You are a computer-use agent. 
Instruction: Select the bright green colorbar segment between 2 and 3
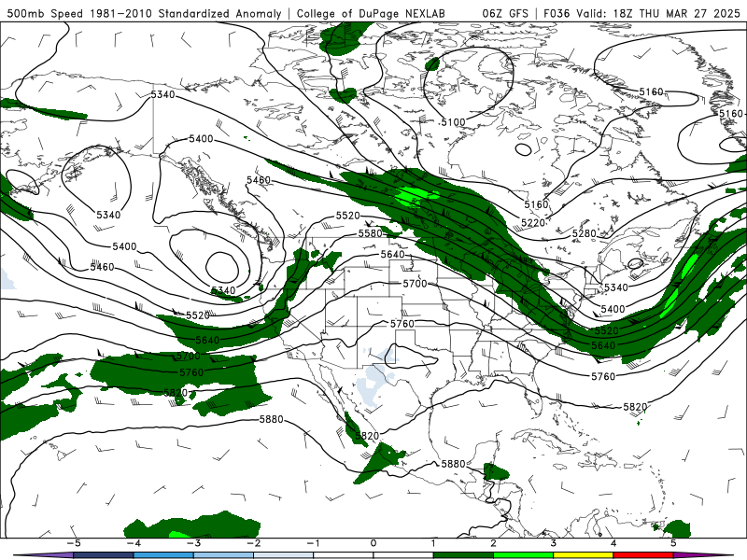click(523, 555)
